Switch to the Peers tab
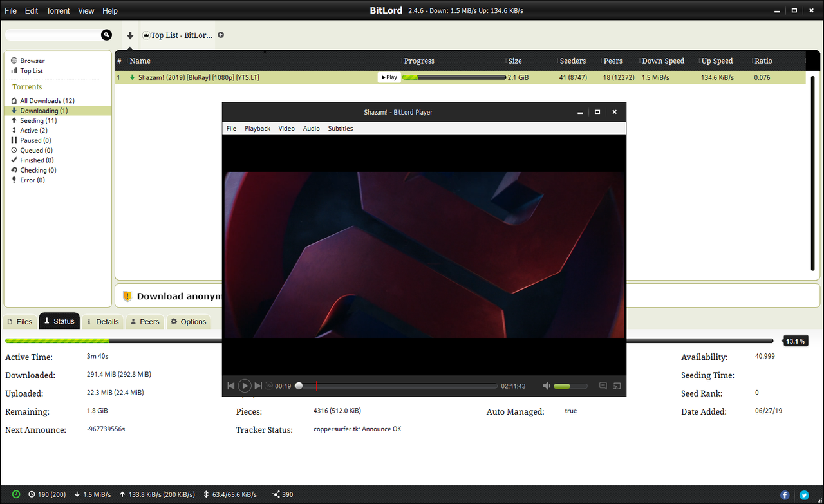The width and height of the screenshot is (824, 504). 144,321
